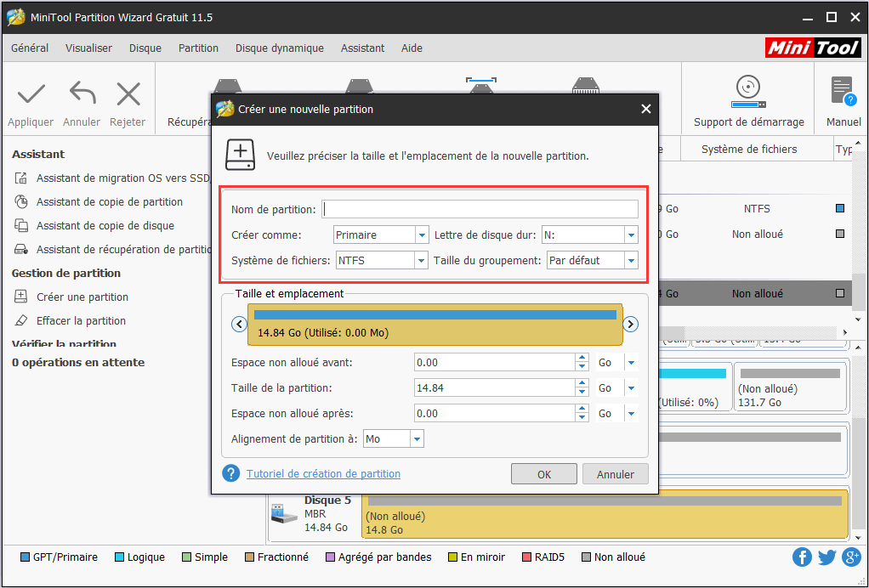The image size is (869, 588).
Task: Click the Logique legend color swatch
Action: pos(118,557)
